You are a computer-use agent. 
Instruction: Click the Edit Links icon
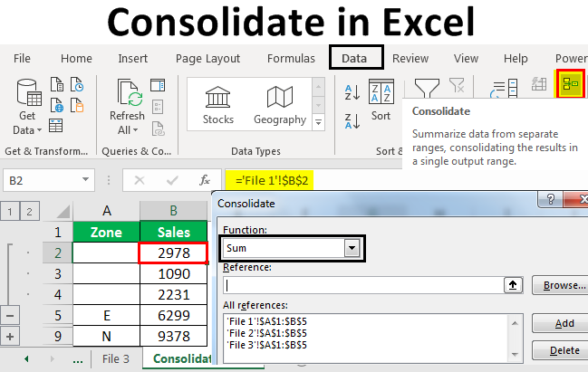click(x=158, y=129)
